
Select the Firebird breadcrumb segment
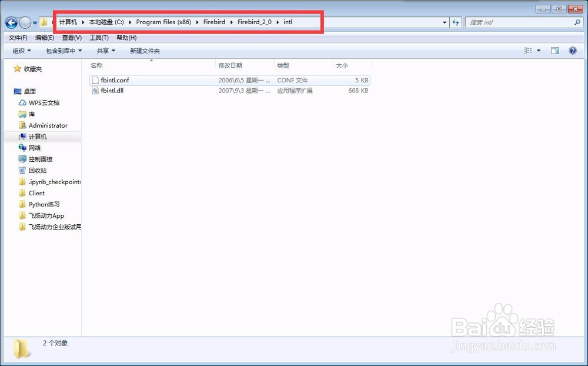point(215,22)
